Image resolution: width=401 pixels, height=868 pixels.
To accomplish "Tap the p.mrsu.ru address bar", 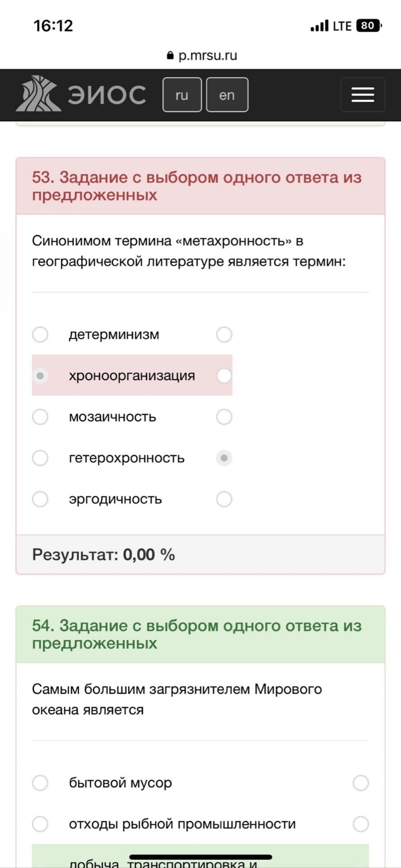I will (x=201, y=56).
